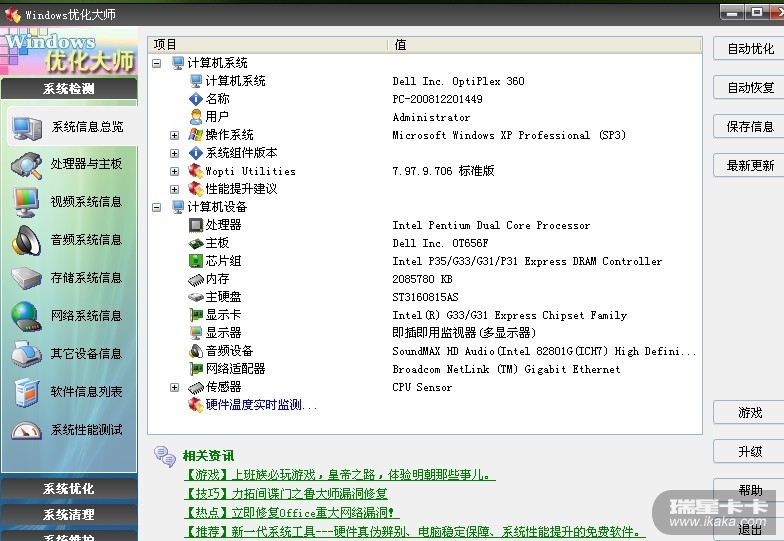This screenshot has height=541, width=784.
Task: Expand the 操作系统 tree node
Action: click(x=174, y=135)
